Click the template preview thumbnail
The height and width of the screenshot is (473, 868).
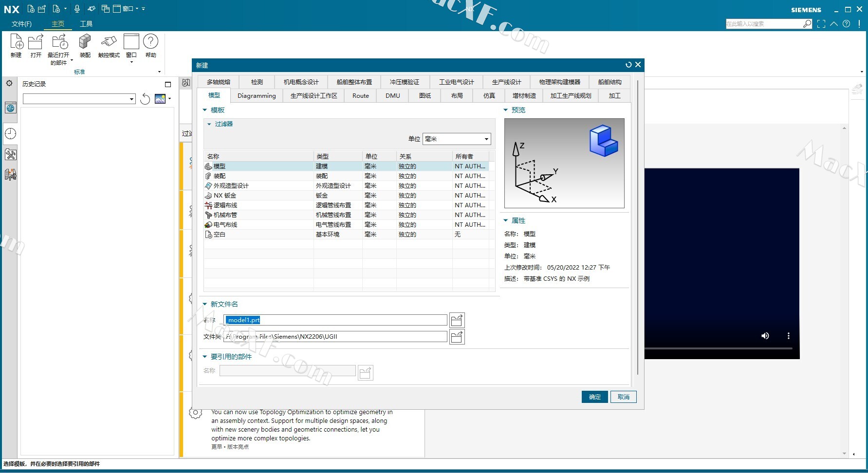[564, 164]
